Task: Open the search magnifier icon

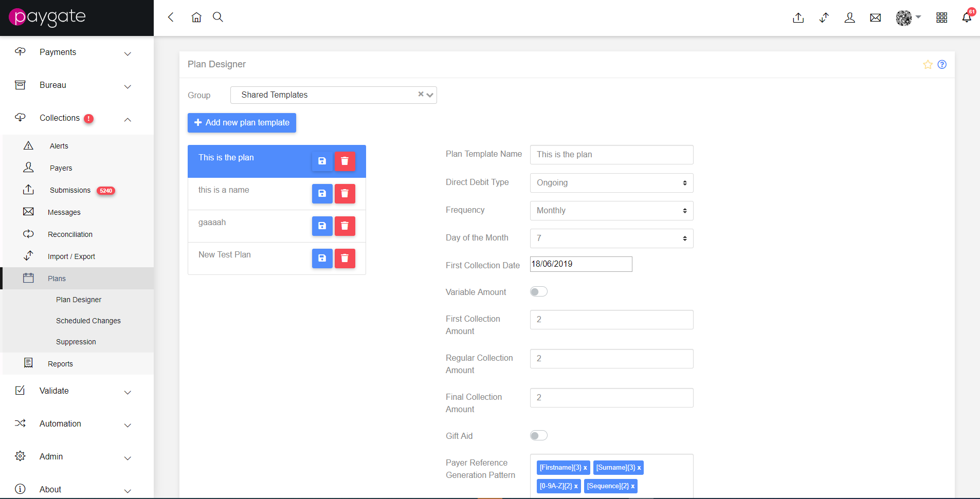Action: click(x=218, y=17)
